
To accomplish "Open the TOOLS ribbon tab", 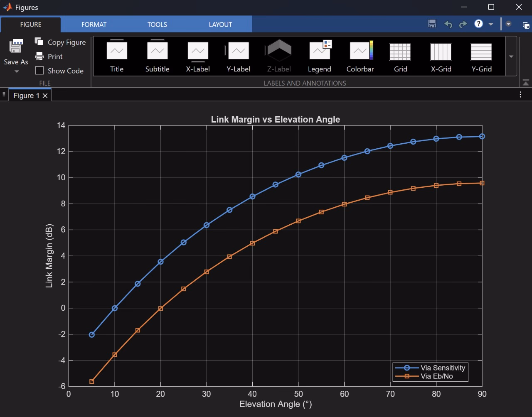I will coord(157,25).
